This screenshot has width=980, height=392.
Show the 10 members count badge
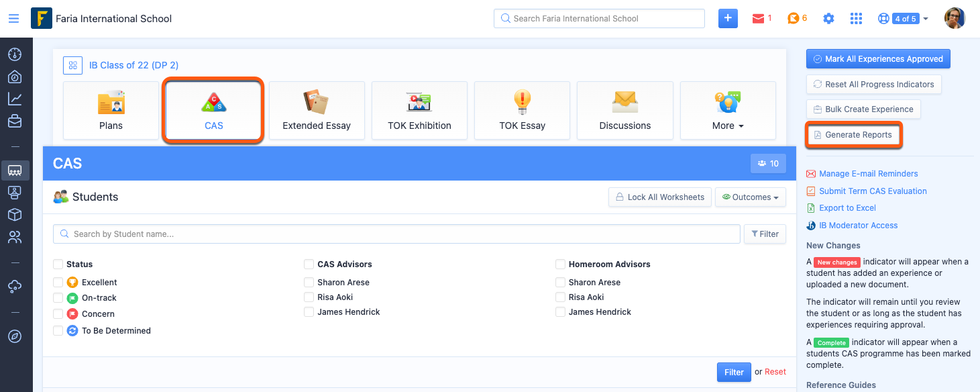point(768,163)
